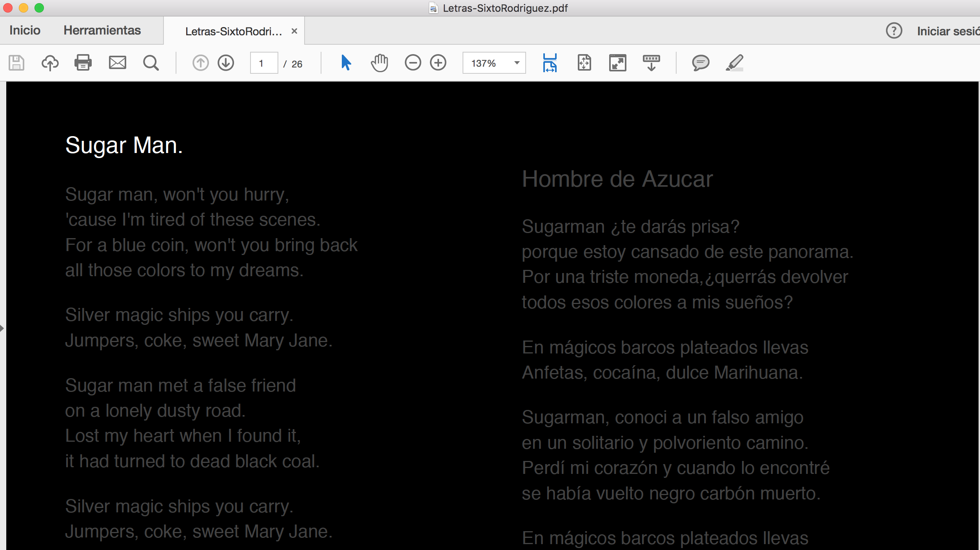Send file by email icon
This screenshot has width=980, height=550.
[118, 63]
